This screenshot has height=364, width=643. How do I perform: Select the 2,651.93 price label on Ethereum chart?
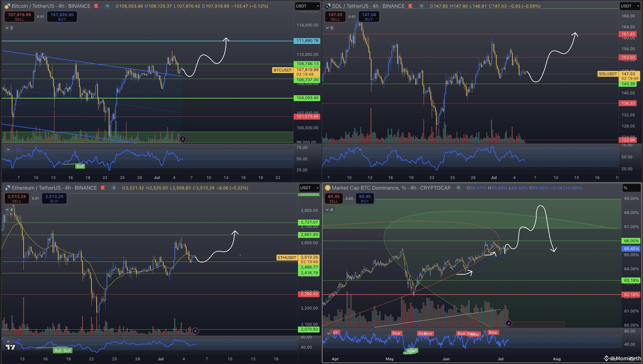tap(309, 235)
